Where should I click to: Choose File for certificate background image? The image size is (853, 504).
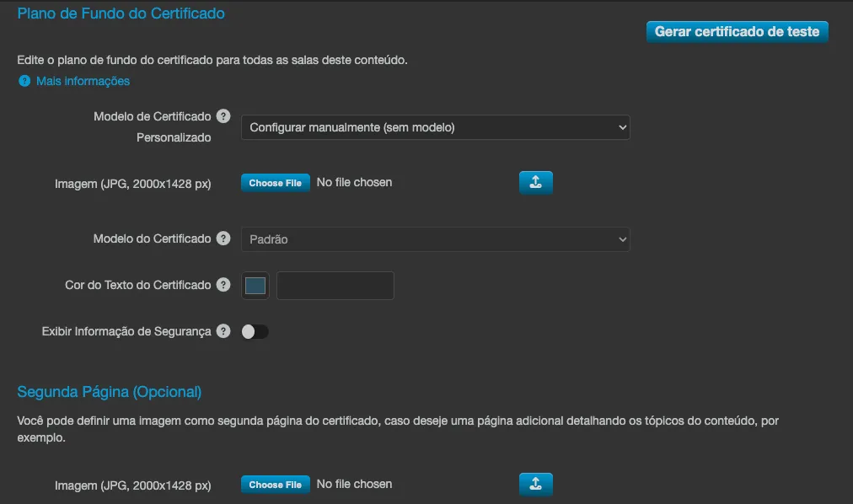276,183
